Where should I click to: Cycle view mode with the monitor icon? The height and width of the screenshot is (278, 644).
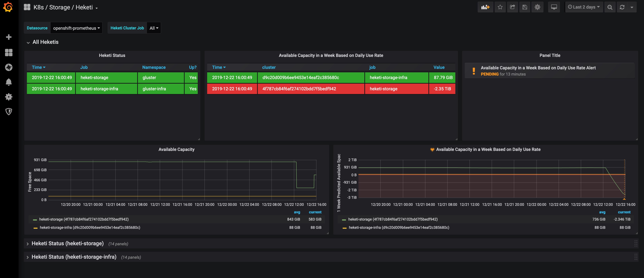click(x=554, y=7)
